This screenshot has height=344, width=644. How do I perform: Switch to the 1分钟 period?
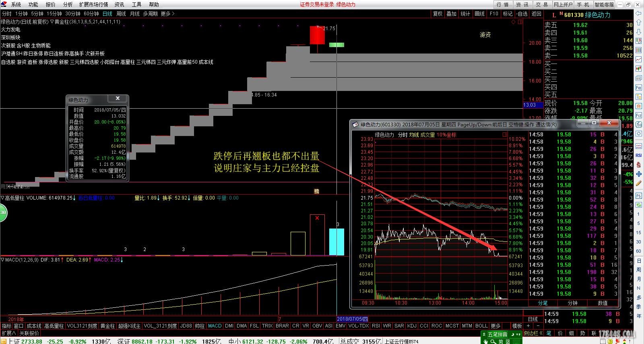(22, 14)
